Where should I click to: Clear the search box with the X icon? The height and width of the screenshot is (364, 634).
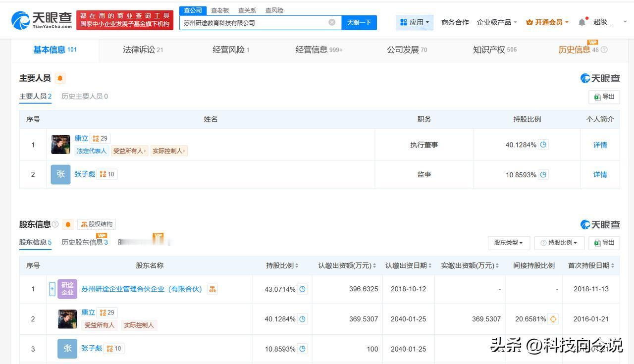tap(332, 22)
